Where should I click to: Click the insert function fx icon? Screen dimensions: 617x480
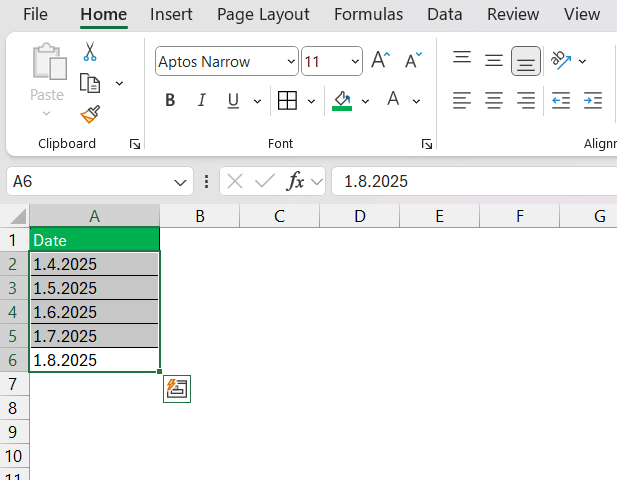(x=296, y=181)
